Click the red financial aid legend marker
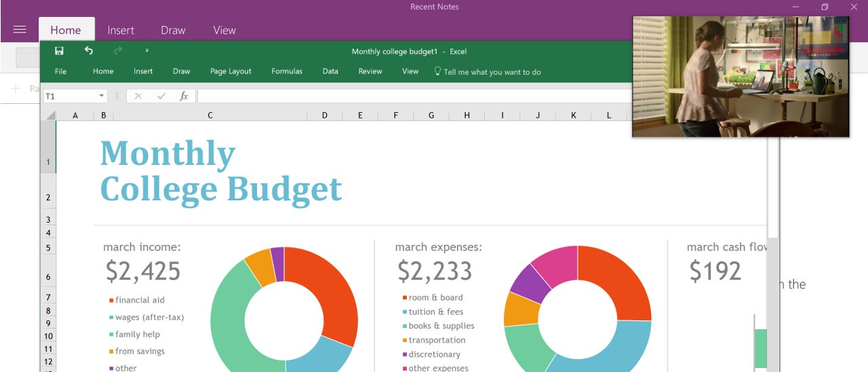 pyautogui.click(x=111, y=300)
